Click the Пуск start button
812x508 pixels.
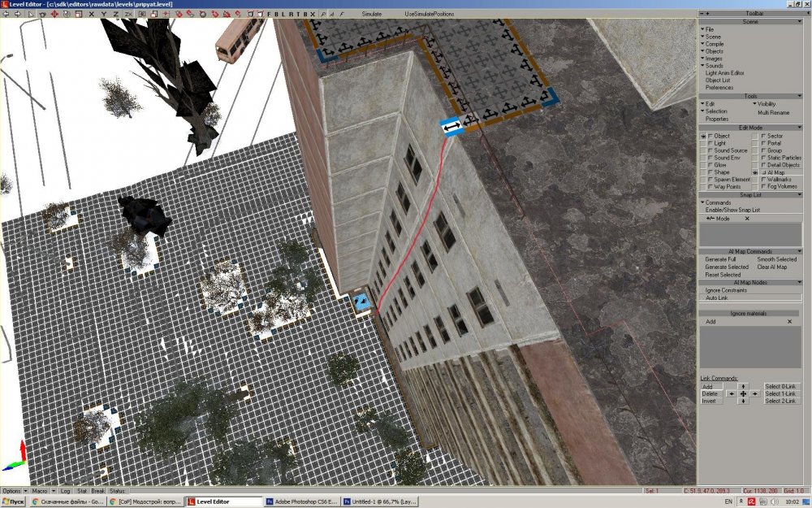click(14, 501)
